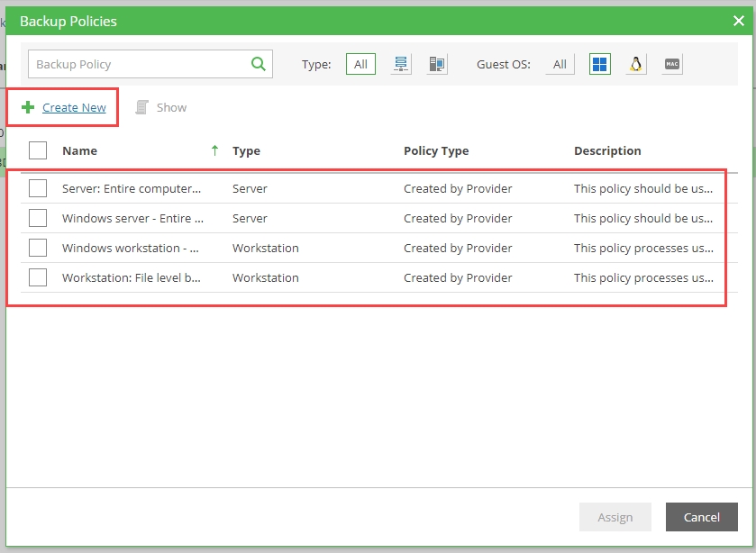
Task: Open the Create New link
Action: tap(74, 107)
